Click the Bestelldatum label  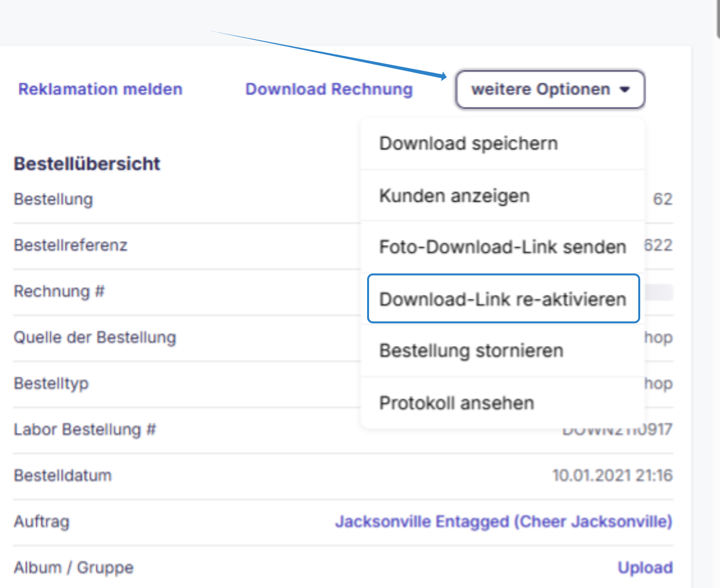[x=63, y=475]
